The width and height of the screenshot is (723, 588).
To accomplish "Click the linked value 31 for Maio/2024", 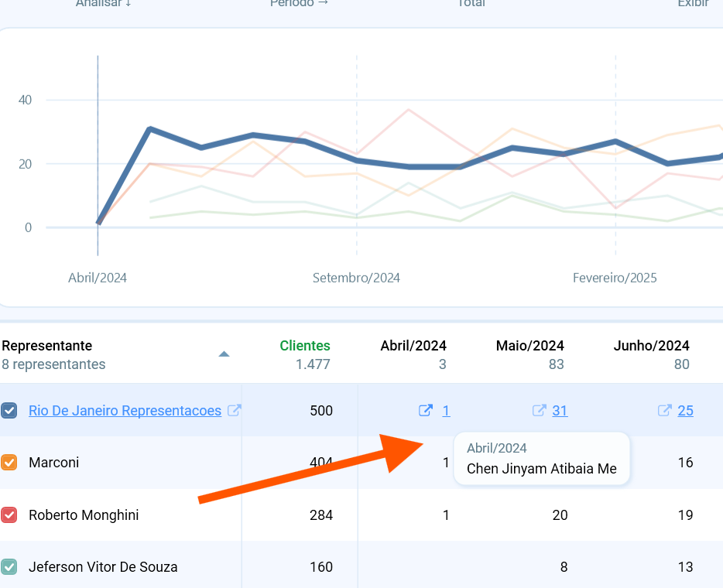I will [560, 410].
